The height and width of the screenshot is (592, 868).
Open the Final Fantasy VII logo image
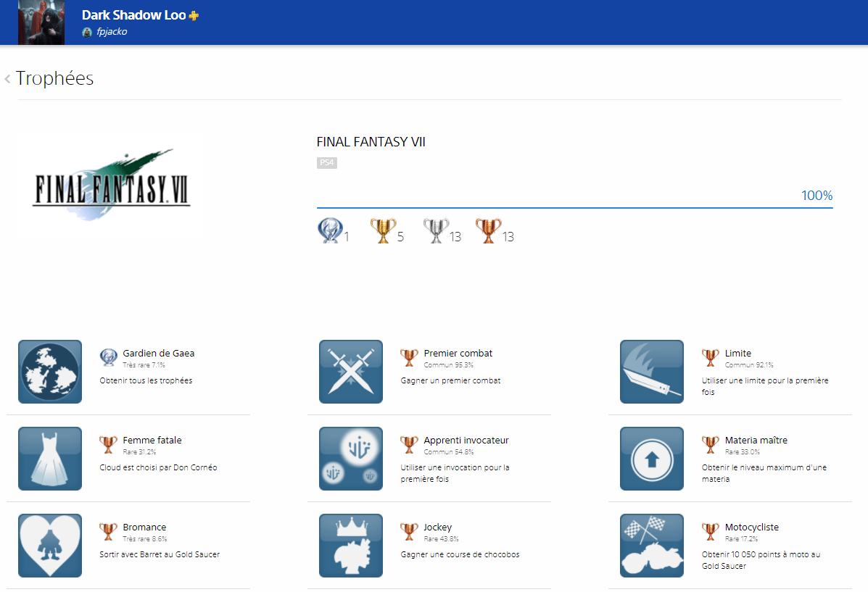coord(111,185)
